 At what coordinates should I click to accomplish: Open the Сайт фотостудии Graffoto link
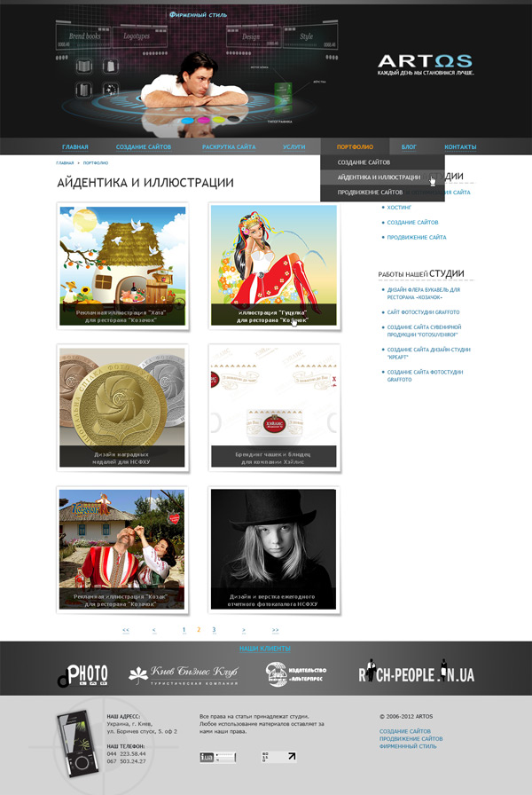pyautogui.click(x=423, y=312)
